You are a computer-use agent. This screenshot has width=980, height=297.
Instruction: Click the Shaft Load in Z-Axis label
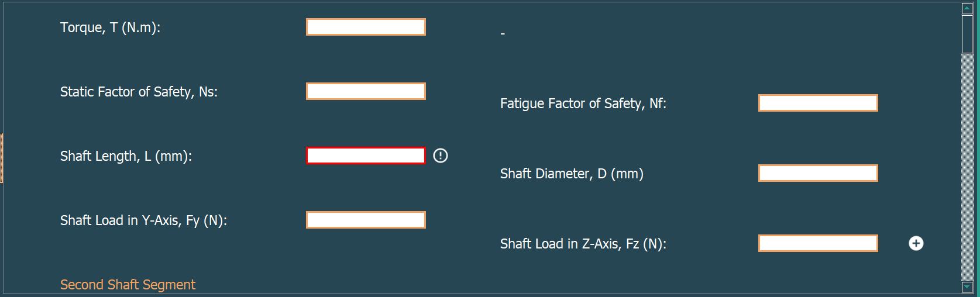[583, 244]
